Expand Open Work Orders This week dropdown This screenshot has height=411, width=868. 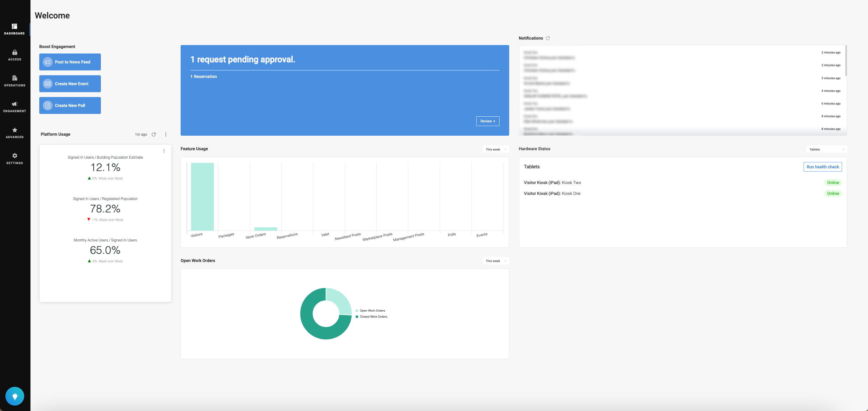point(496,261)
